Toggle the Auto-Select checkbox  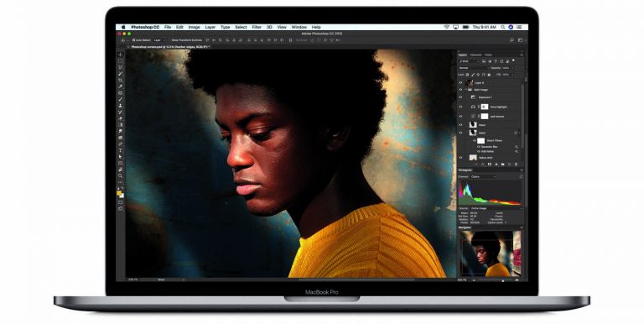(134, 40)
